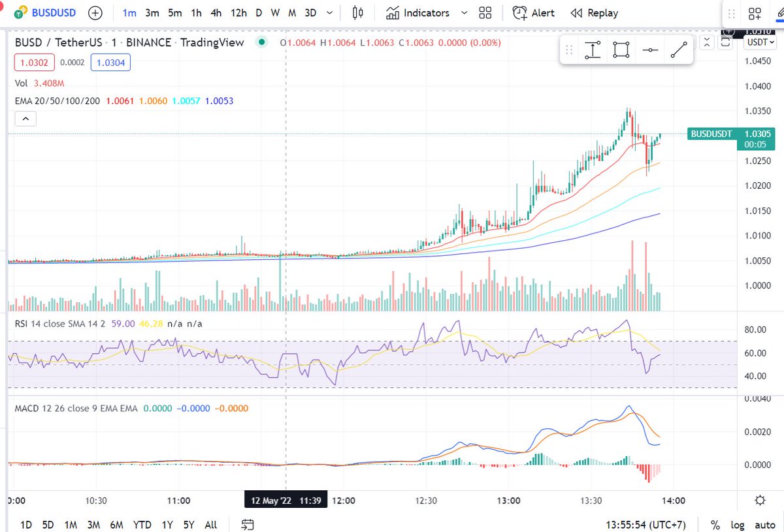Switch to the W weekly interval
The image size is (784, 532).
(x=276, y=12)
